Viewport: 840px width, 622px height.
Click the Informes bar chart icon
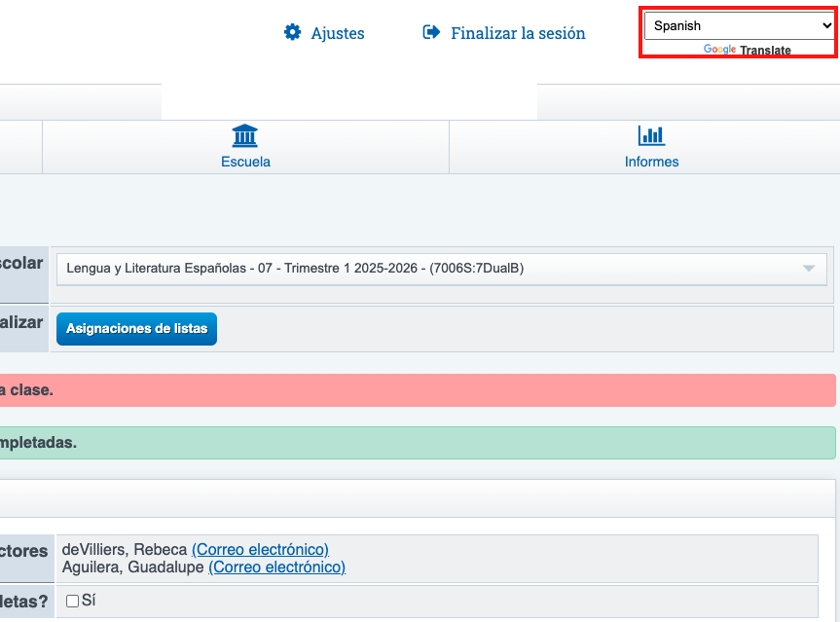pos(651,135)
